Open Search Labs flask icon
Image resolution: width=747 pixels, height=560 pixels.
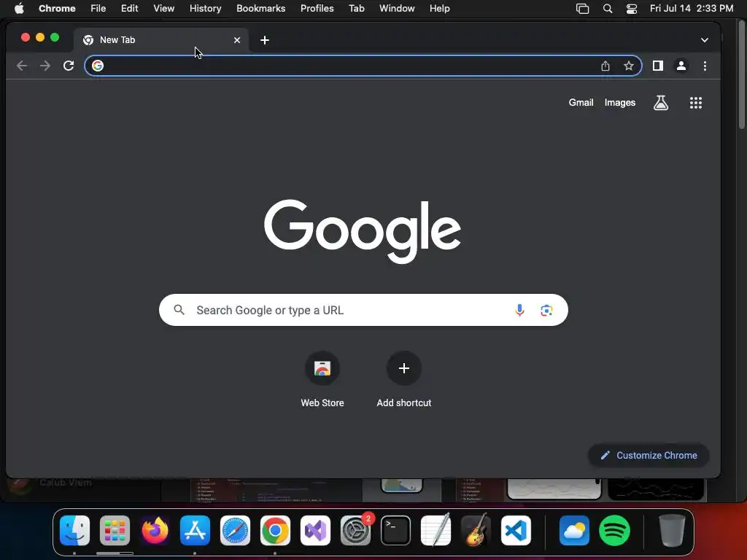pos(661,103)
